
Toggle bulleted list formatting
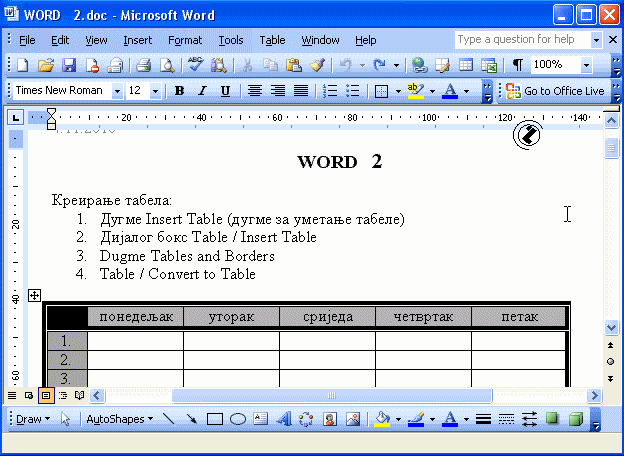point(353,91)
